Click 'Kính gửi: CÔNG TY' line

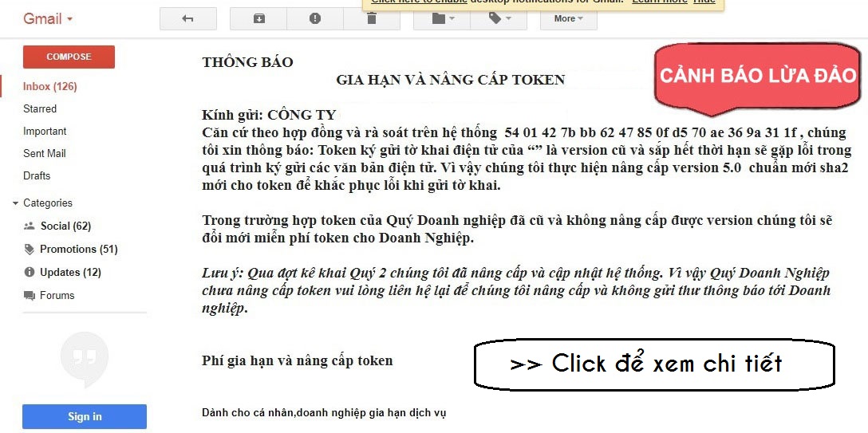[269, 116]
